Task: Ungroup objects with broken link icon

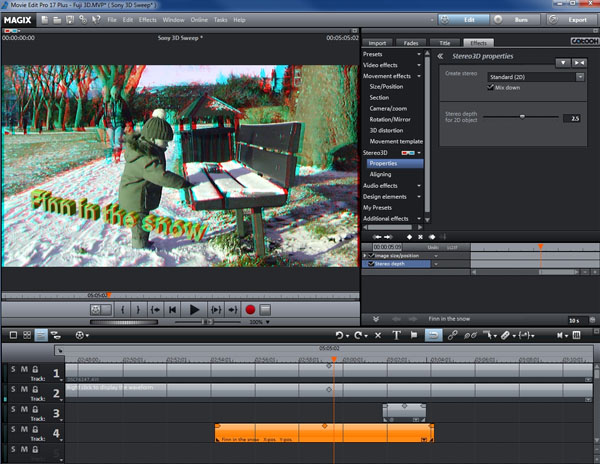Action: (x=470, y=335)
